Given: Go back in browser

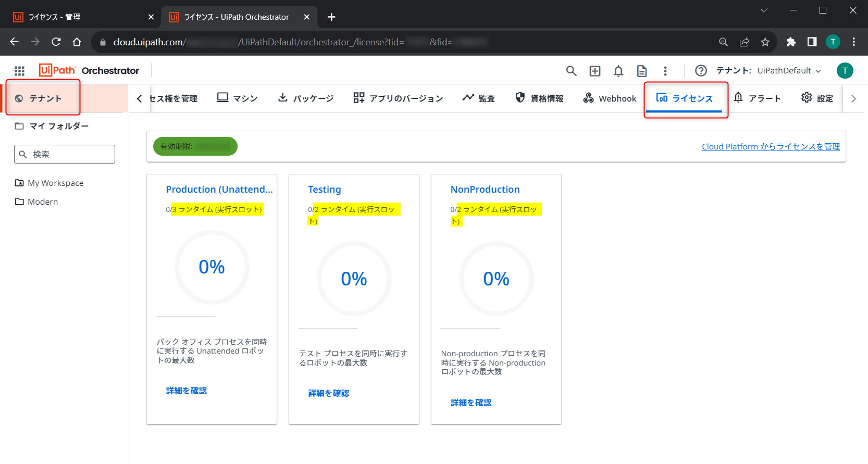Looking at the screenshot, I should coord(15,42).
